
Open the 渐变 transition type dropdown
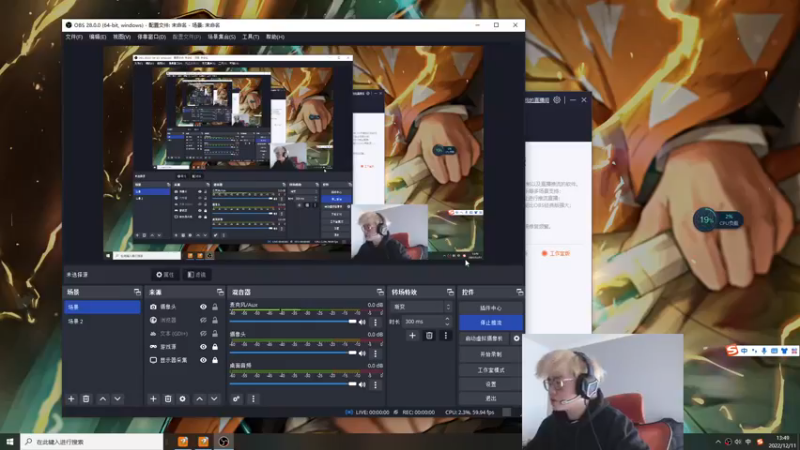pos(422,307)
